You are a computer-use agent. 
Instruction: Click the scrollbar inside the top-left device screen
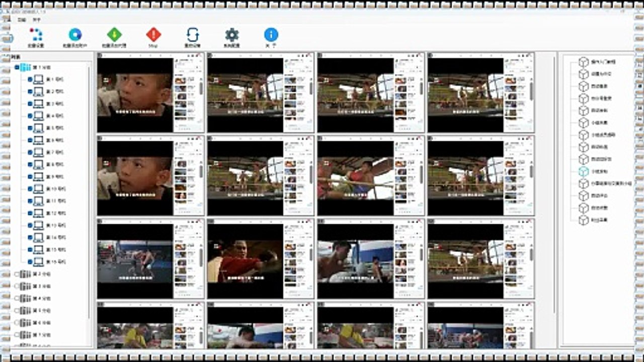point(201,88)
